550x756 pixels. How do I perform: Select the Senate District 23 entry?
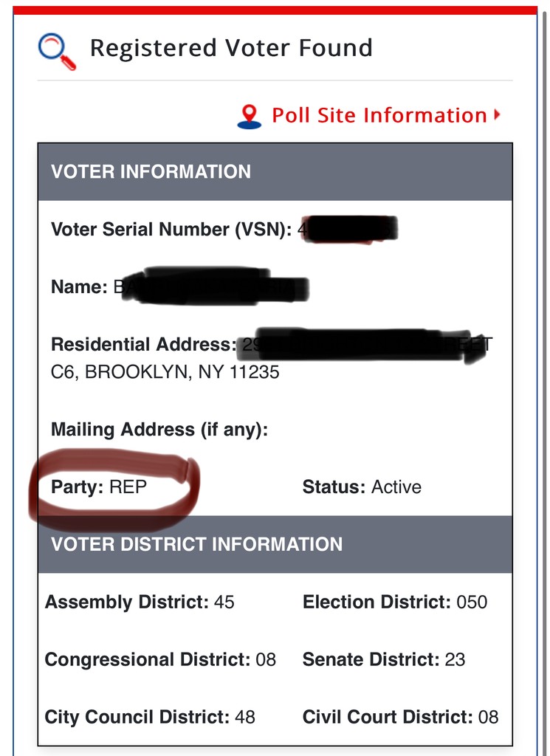[x=384, y=659]
